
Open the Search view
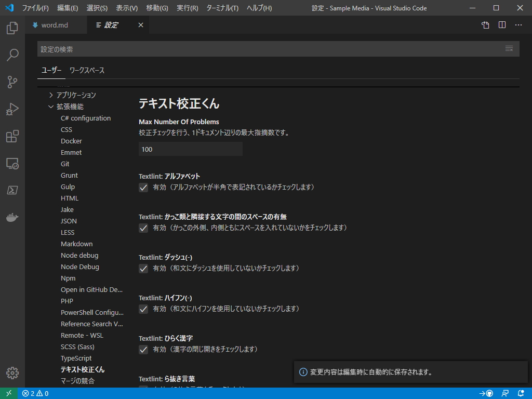coord(12,56)
